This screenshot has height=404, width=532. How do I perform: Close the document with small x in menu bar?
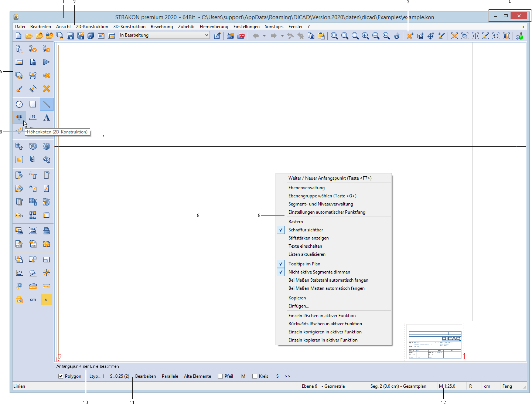[x=523, y=27]
